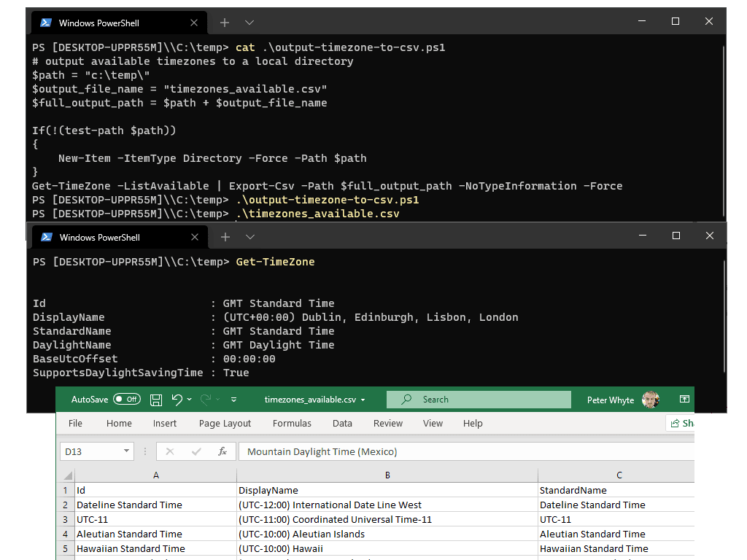The height and width of the screenshot is (560, 747).
Task: Open the Undo history dropdown arrow
Action: tap(190, 400)
